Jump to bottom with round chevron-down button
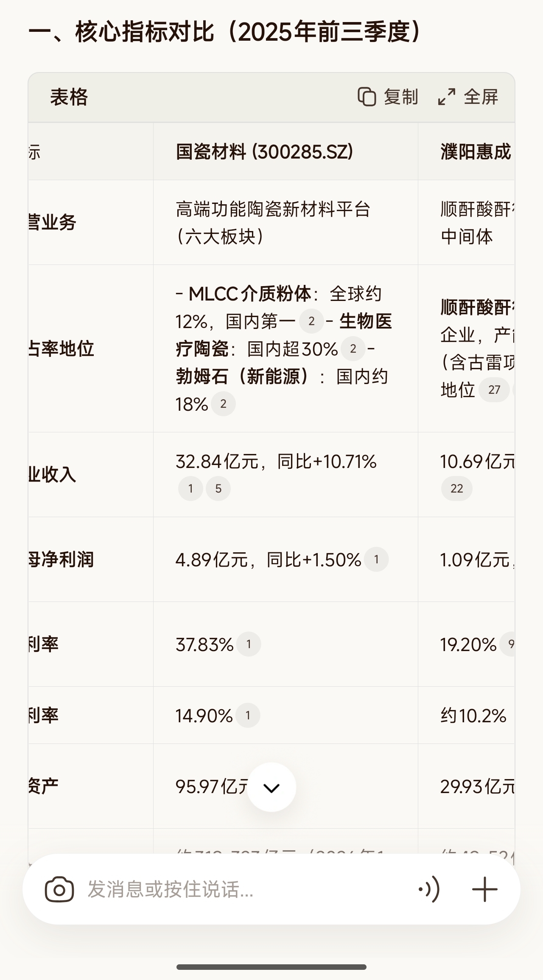The height and width of the screenshot is (980, 543). (x=271, y=787)
